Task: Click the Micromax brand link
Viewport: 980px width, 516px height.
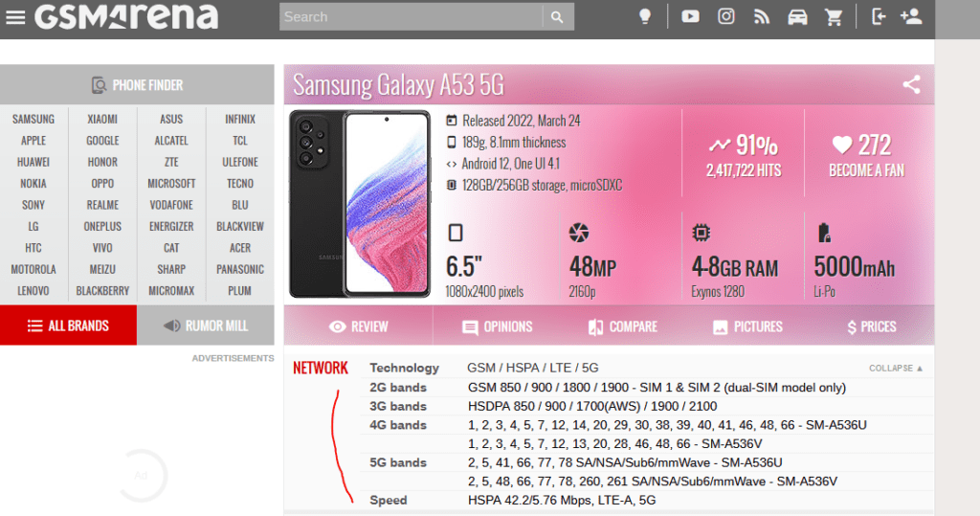Action: pos(171,291)
